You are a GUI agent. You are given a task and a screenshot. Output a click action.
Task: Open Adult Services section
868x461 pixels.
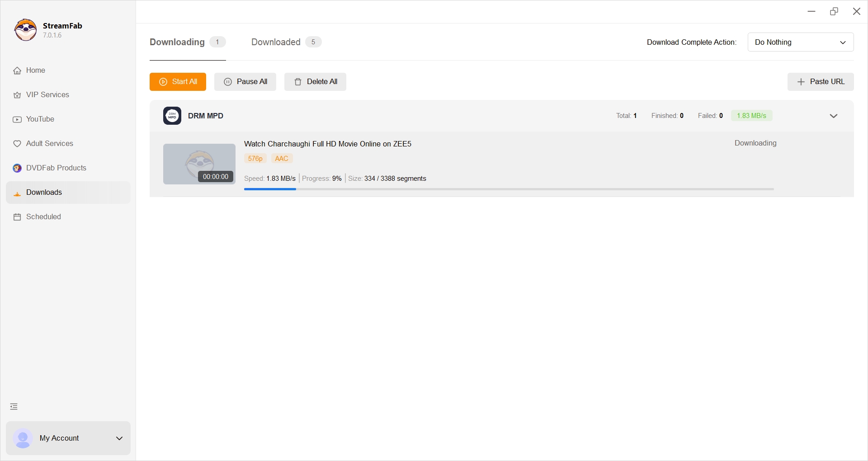pos(17,144)
